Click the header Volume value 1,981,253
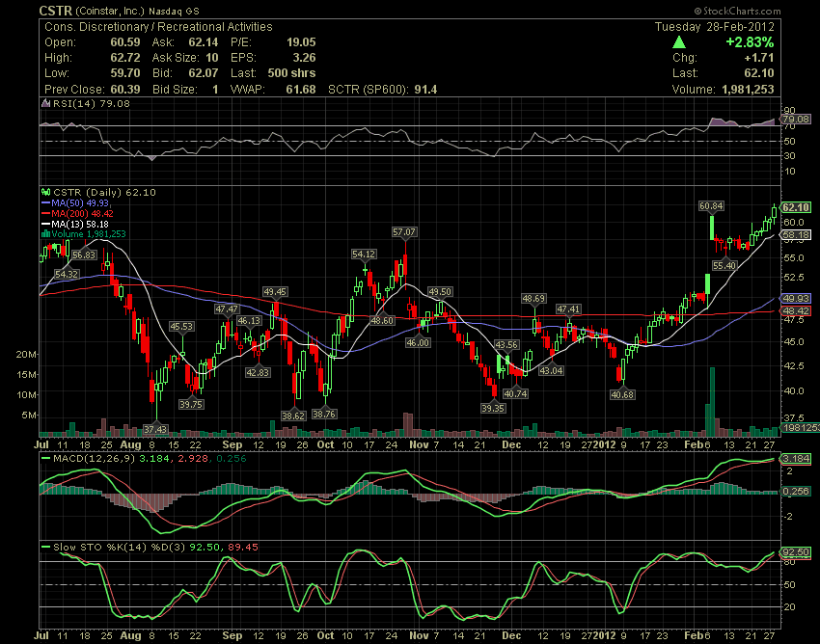The width and height of the screenshot is (820, 644). click(x=748, y=90)
